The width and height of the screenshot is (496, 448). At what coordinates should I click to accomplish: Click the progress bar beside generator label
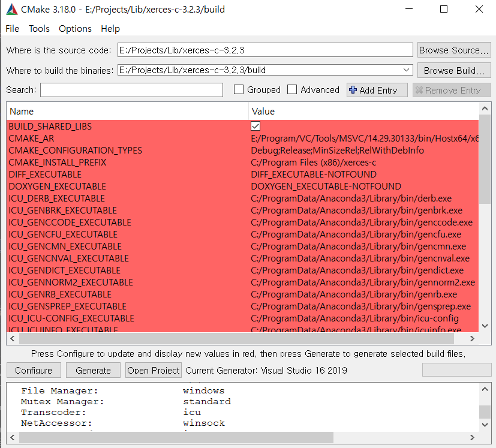point(456,370)
